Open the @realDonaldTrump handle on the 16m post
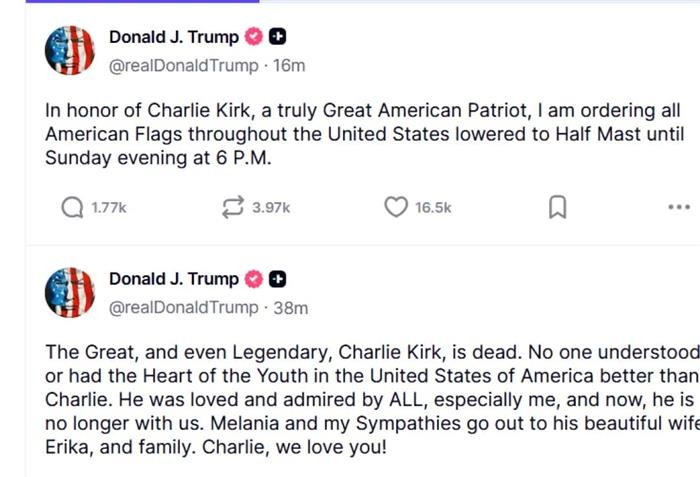This screenshot has height=477, width=700. tap(183, 66)
